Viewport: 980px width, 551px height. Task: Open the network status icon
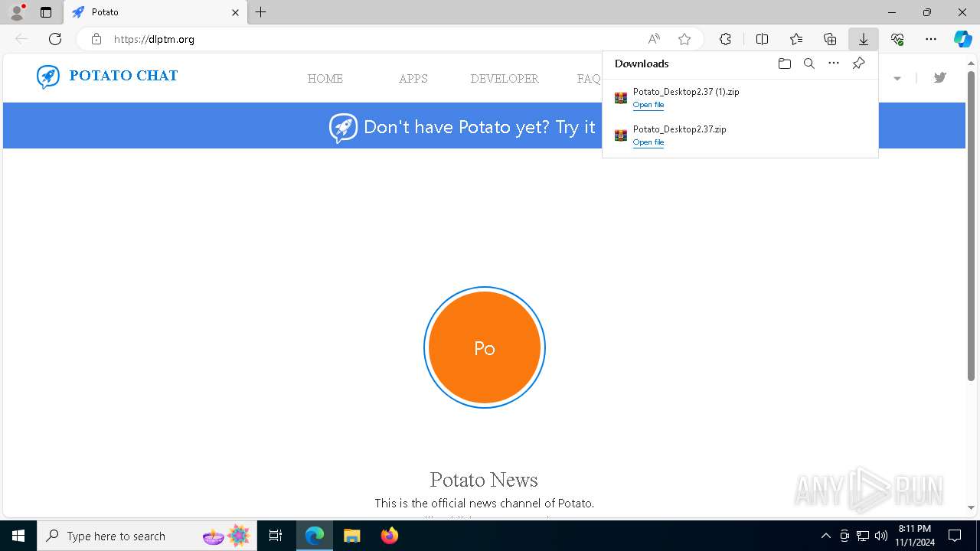(x=862, y=536)
